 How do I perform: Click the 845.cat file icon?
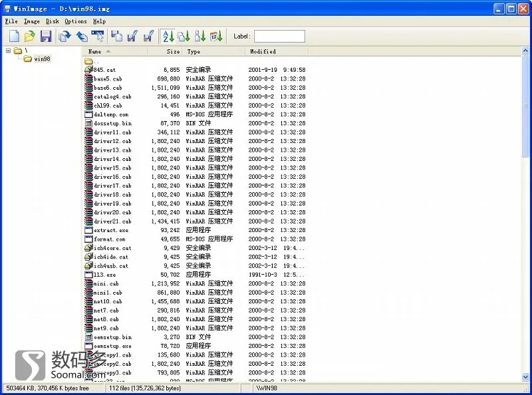[88, 70]
